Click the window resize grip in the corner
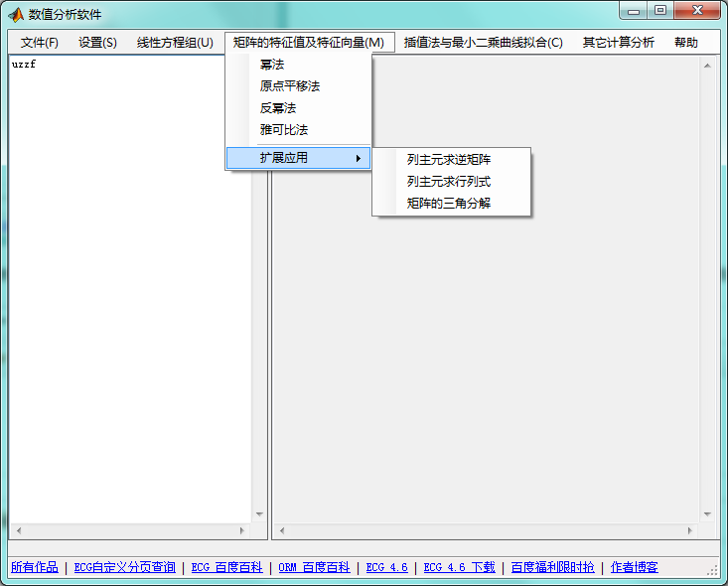The height and width of the screenshot is (586, 728). (x=713, y=571)
